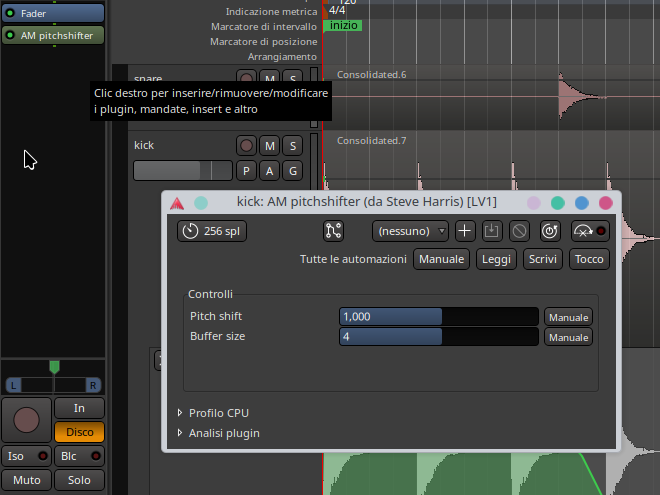660x495 pixels.
Task: Click the plugin bypass/reset circular icon
Action: coord(548,231)
